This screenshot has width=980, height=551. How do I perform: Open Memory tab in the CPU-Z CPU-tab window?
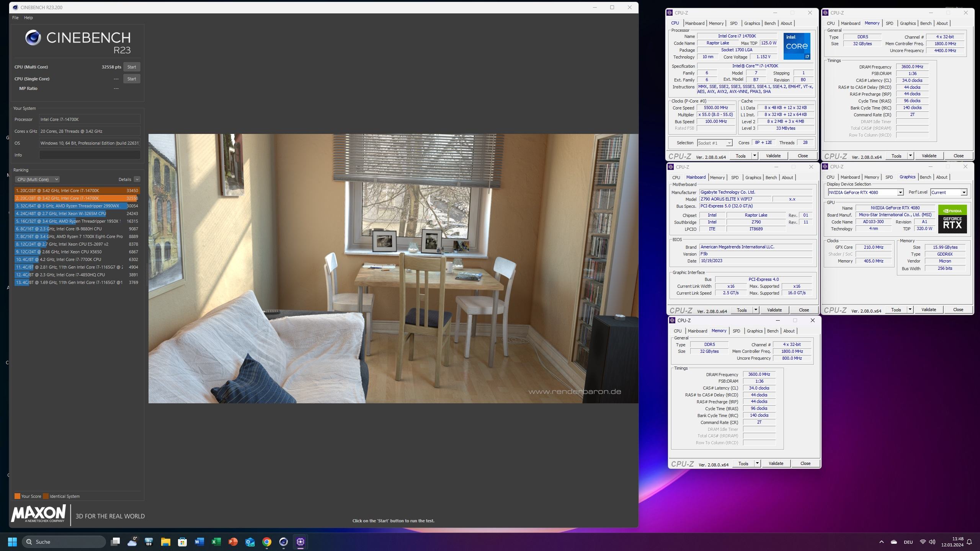pos(716,23)
